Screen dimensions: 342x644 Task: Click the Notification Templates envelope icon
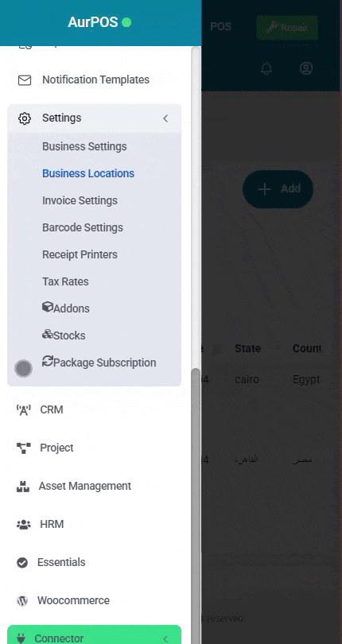[25, 80]
